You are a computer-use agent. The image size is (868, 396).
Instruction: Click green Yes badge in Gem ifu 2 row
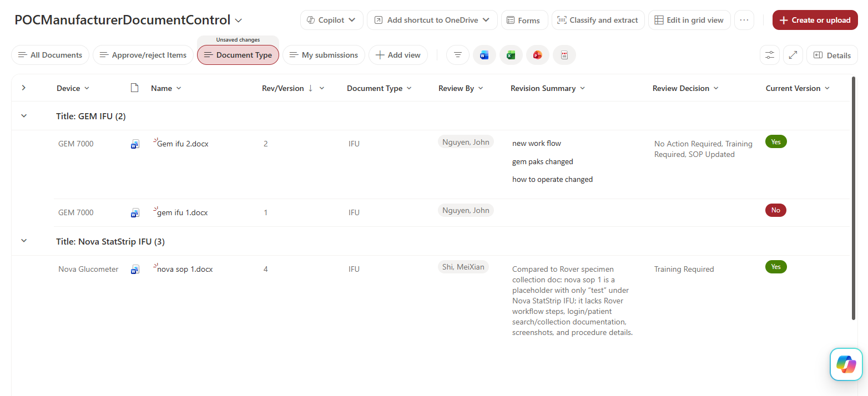[776, 142]
